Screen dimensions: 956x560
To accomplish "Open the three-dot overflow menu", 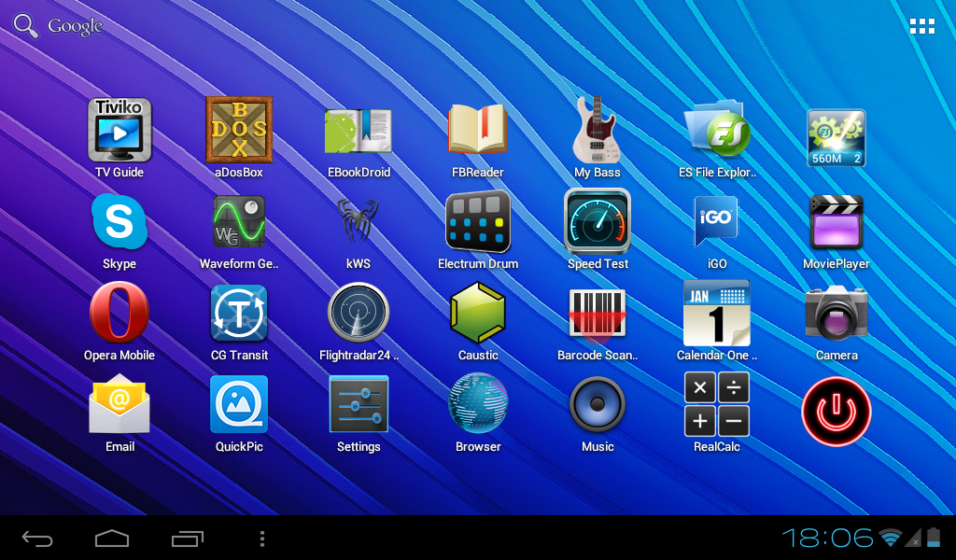I will 262,539.
